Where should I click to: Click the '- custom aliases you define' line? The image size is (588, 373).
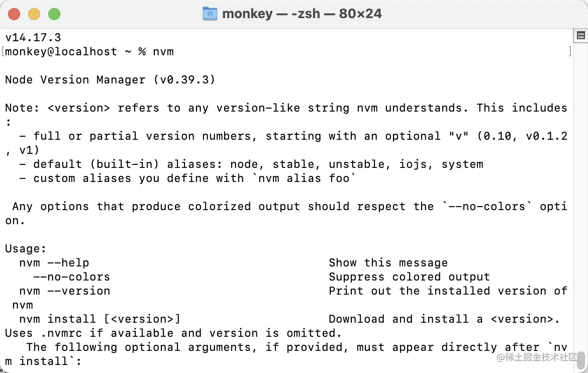point(187,178)
